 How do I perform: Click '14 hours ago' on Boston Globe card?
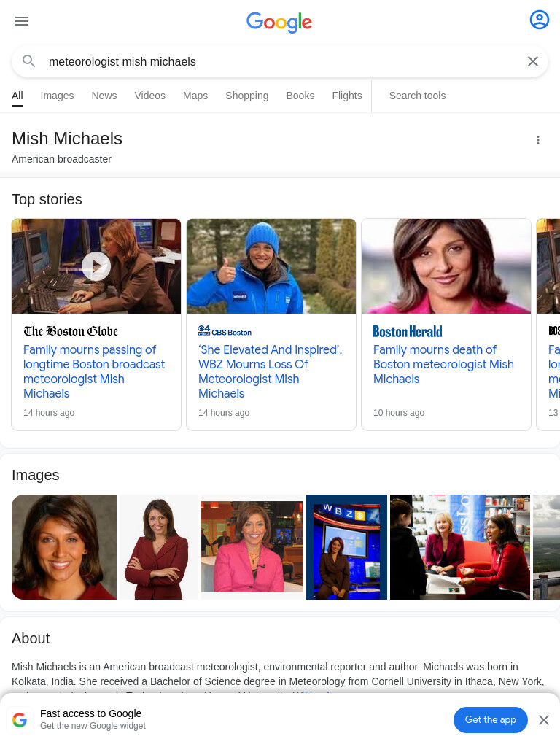coord(49,413)
